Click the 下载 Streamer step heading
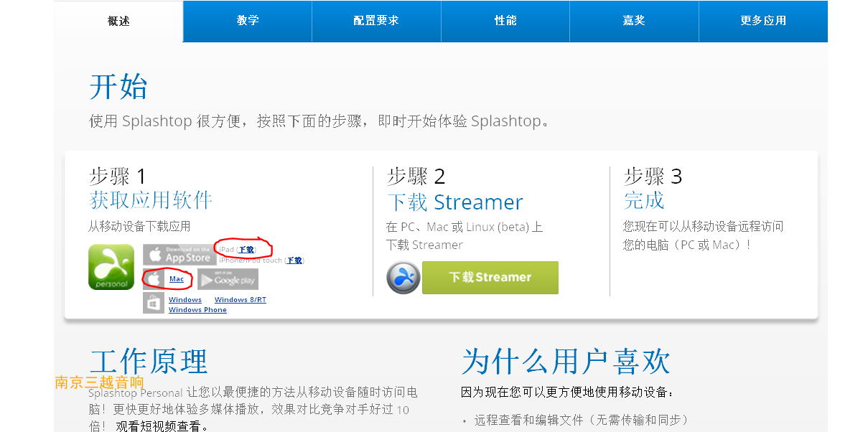This screenshot has width=868, height=432. point(455,202)
